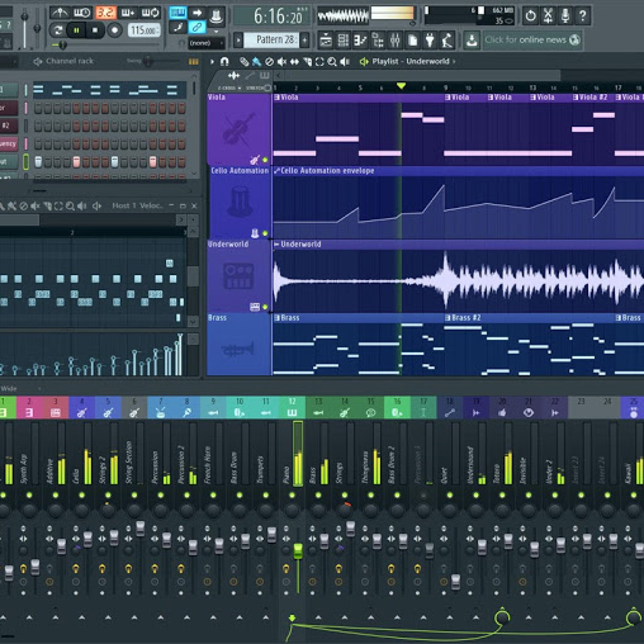Viewport: 644px width, 644px height.
Task: Open the Playlist options arrow menu
Action: point(212,61)
